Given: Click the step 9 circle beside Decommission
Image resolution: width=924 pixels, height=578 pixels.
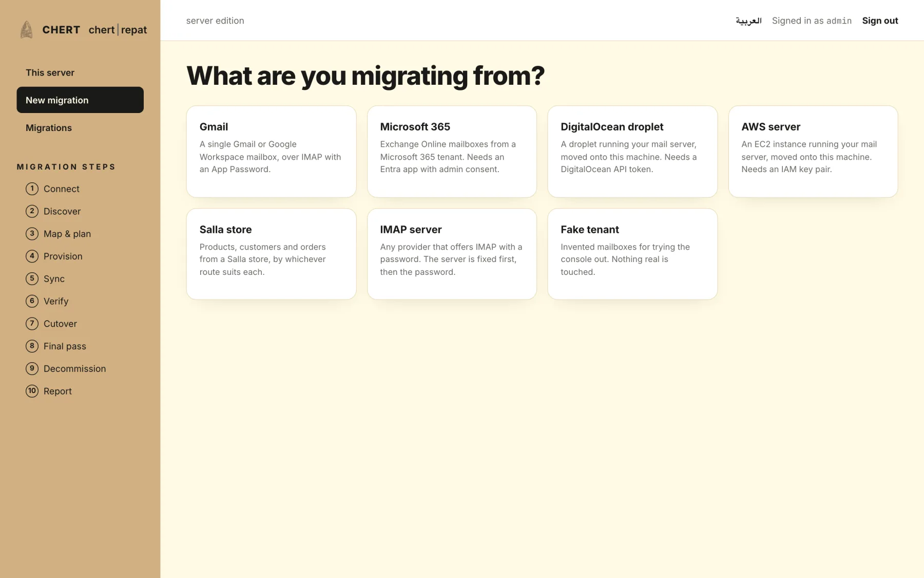Looking at the screenshot, I should 32,368.
